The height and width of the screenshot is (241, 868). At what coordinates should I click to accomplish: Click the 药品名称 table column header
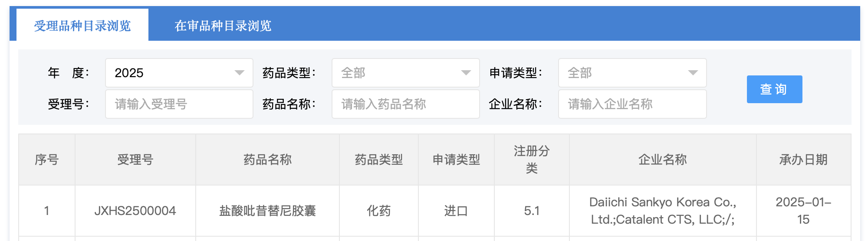(x=267, y=160)
